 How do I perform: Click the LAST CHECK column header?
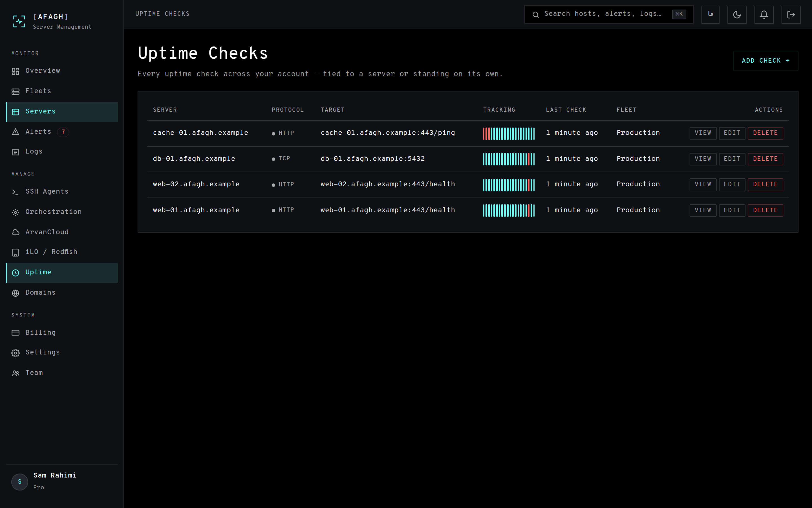[566, 110]
